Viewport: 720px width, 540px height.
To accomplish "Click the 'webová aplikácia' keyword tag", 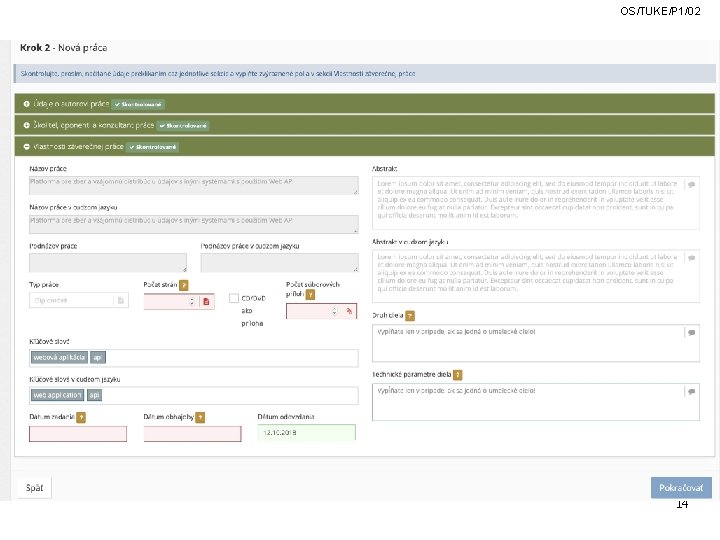I will pyautogui.click(x=59, y=357).
